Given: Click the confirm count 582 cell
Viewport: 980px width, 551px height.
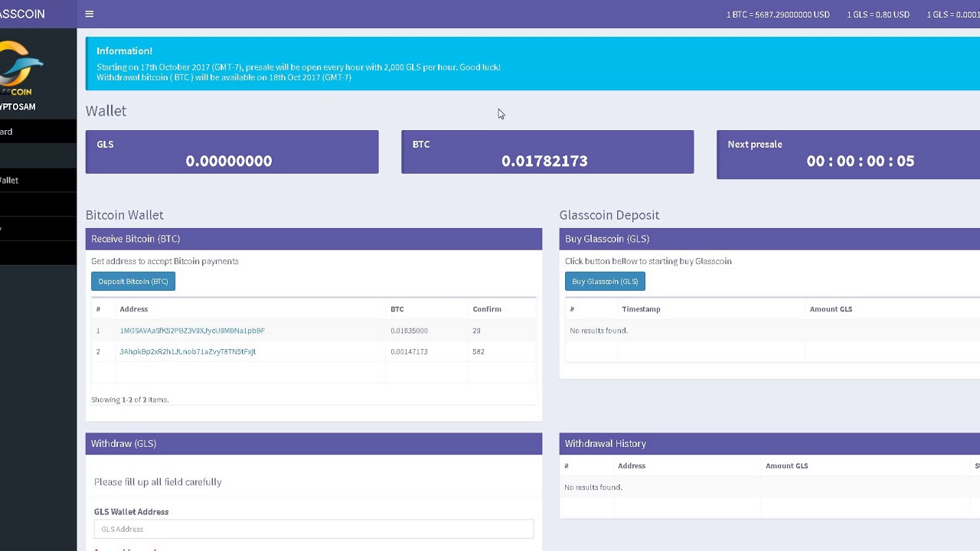Looking at the screenshot, I should [479, 351].
